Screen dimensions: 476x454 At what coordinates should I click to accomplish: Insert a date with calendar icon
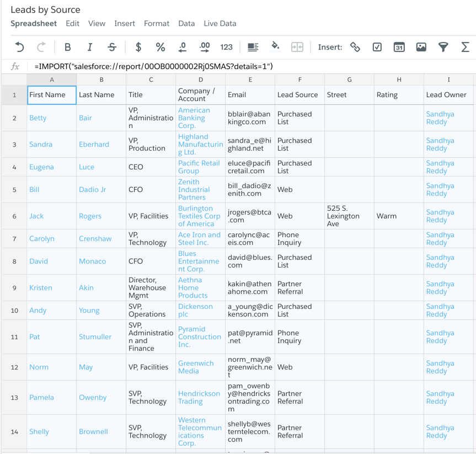(x=399, y=47)
